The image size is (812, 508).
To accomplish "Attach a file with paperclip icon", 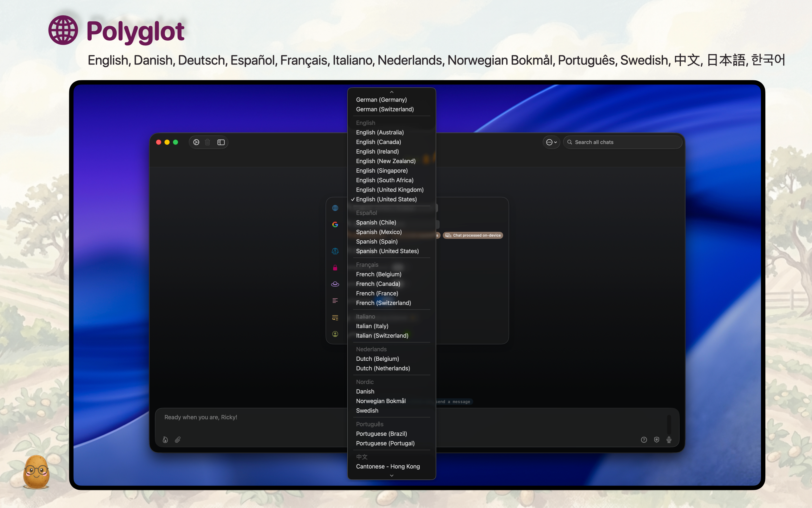I will 178,440.
